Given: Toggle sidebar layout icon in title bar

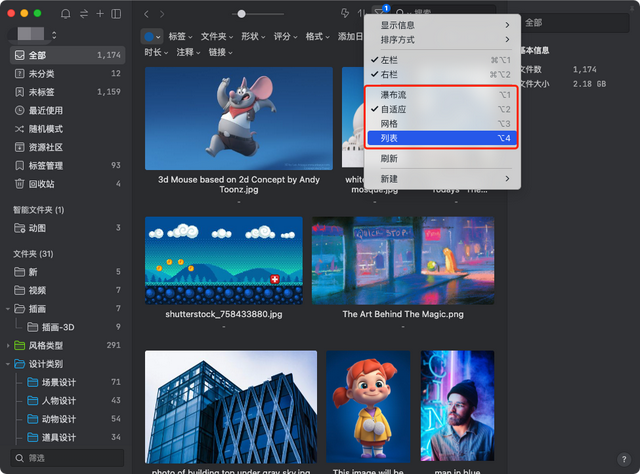Looking at the screenshot, I should (x=116, y=14).
